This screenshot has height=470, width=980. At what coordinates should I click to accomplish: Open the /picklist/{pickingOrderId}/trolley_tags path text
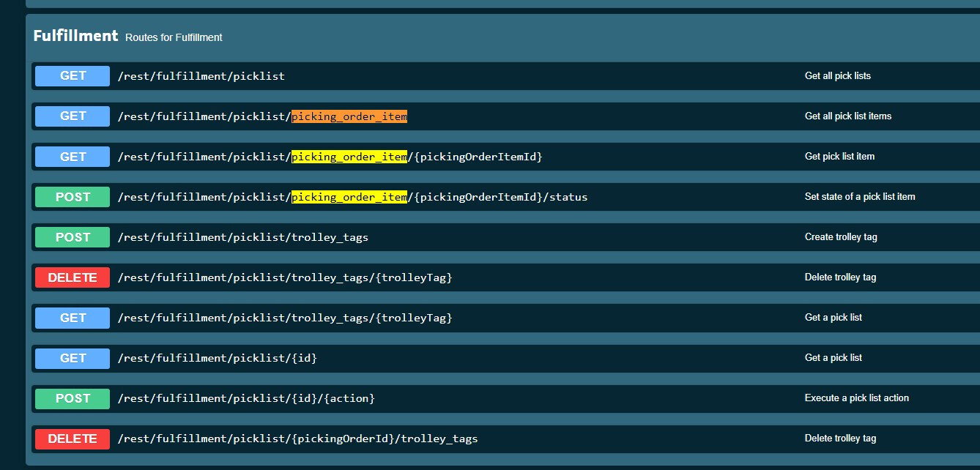pos(297,439)
